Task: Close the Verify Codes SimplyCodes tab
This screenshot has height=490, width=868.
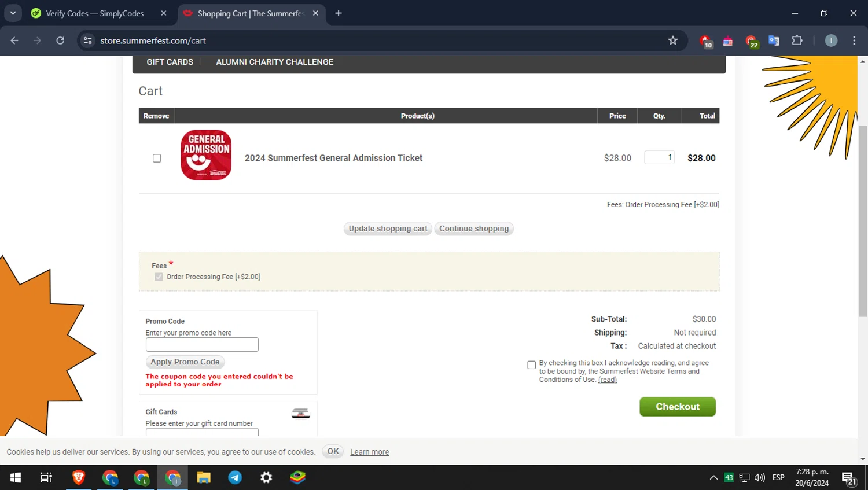Action: [164, 13]
